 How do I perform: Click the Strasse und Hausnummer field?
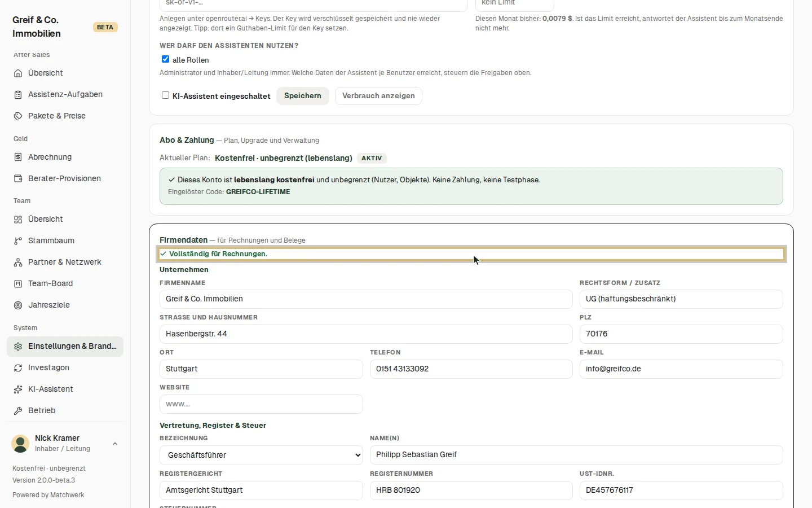click(x=366, y=334)
